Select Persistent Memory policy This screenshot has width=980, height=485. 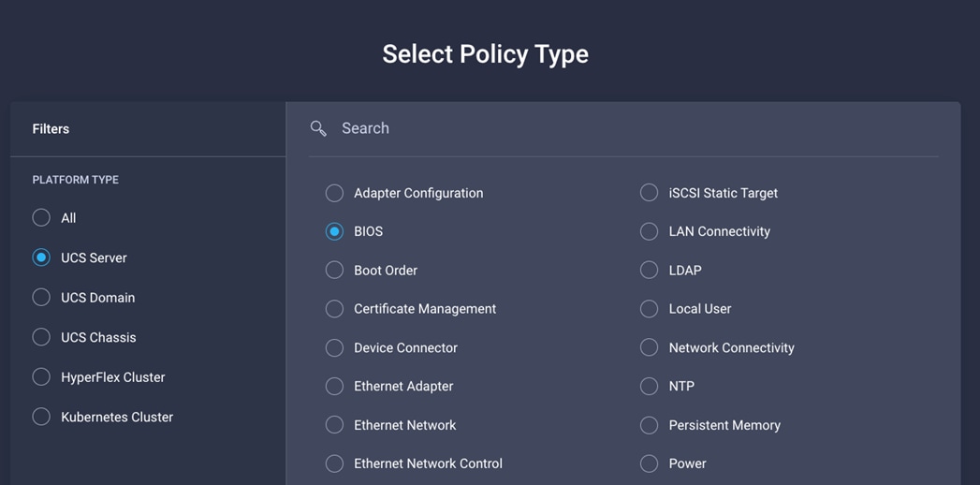pos(650,425)
